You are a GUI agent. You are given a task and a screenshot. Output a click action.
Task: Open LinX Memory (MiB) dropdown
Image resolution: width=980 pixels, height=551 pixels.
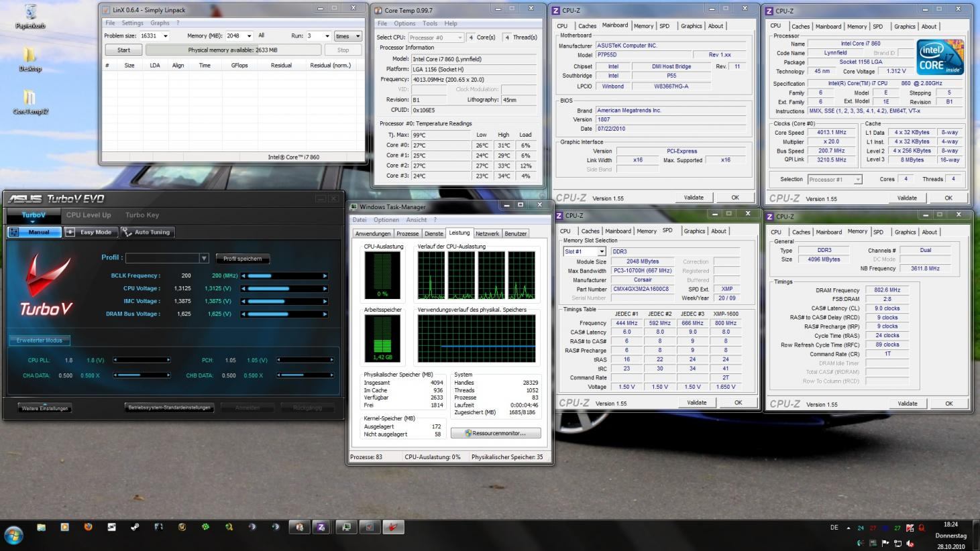(x=249, y=36)
